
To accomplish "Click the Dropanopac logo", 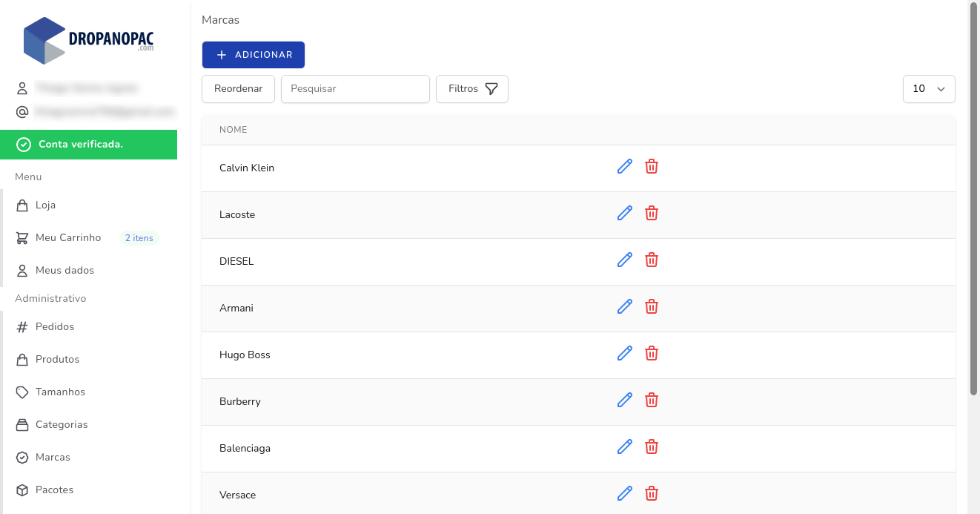I will 89,40.
